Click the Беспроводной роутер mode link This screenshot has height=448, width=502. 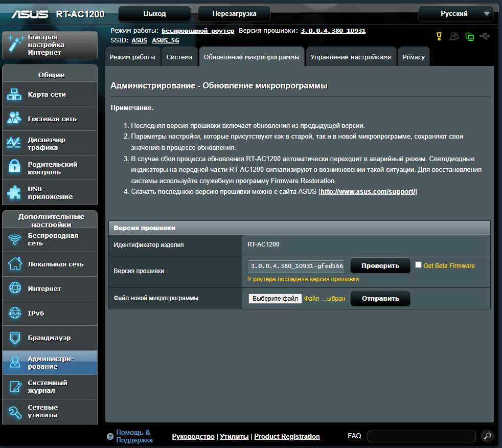click(x=198, y=31)
